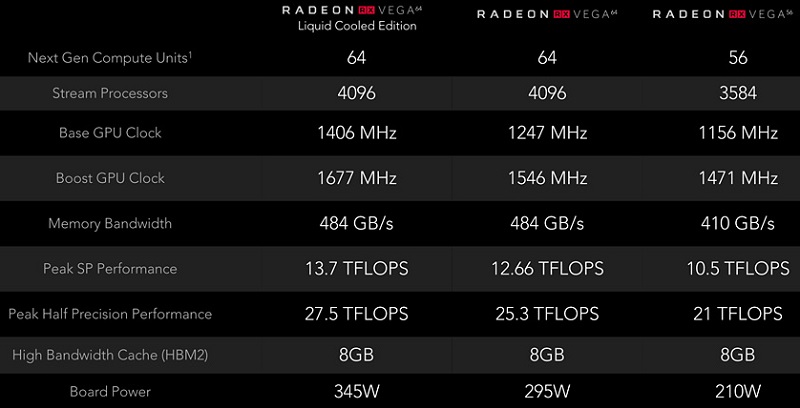Screen dimensions: 800x408
Task: Click the Next Gen Compute Units row label
Action: [x=110, y=58]
